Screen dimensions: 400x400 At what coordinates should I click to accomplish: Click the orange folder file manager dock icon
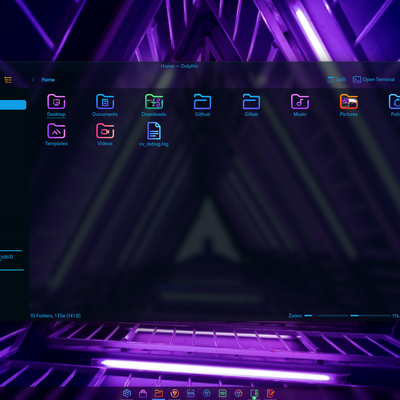click(x=159, y=393)
